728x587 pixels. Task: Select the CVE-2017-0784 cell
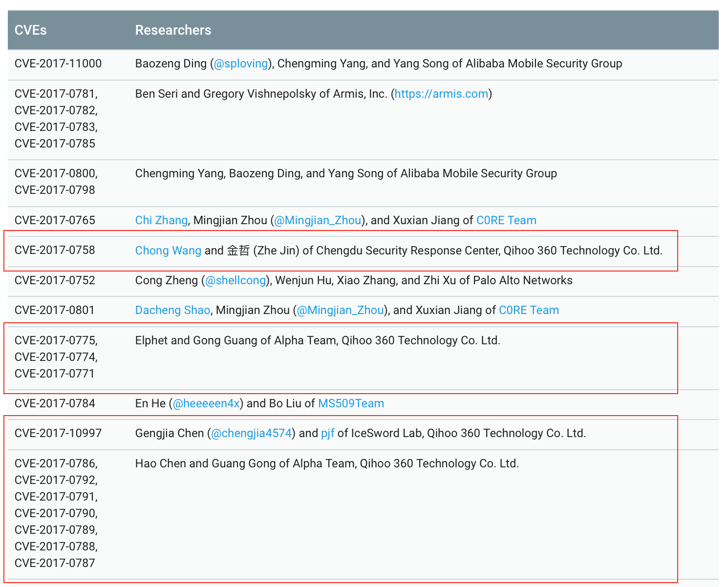point(55,403)
